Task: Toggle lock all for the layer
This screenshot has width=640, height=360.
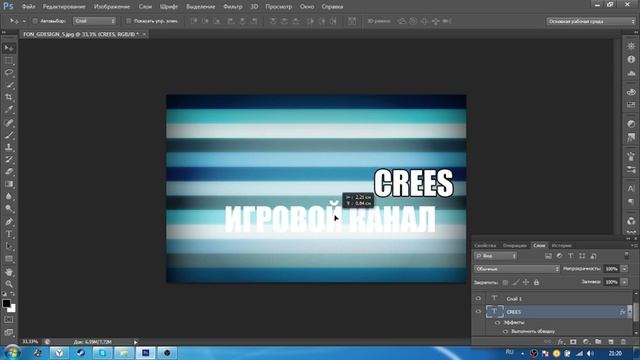Action: click(536, 282)
